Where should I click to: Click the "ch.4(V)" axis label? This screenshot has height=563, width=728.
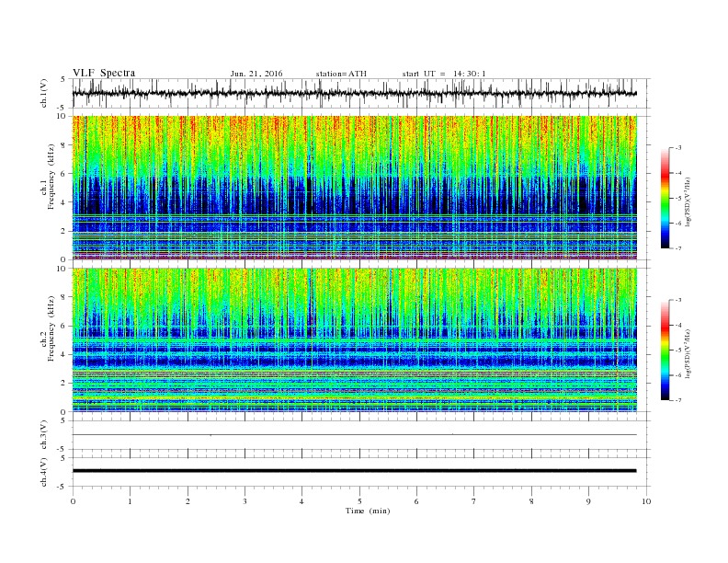tap(44, 472)
